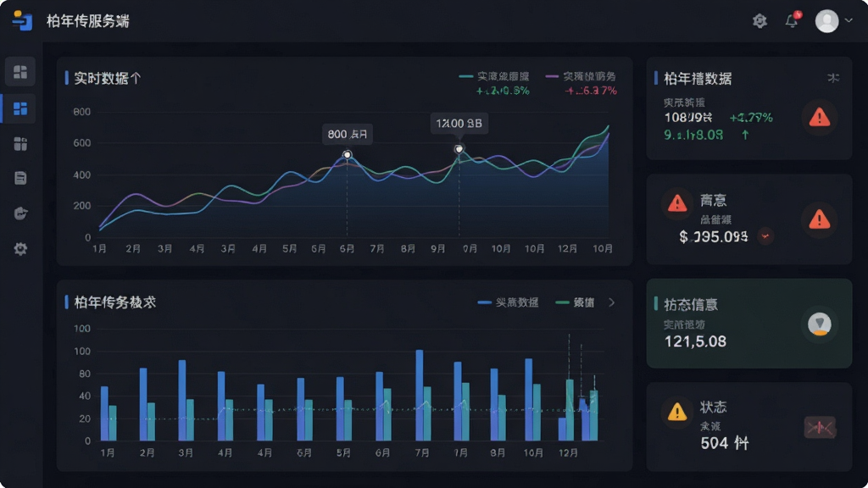Viewport: 868px width, 488px height.
Task: Click the red warning badge at right of $ 395.093 card
Action: [820, 219]
